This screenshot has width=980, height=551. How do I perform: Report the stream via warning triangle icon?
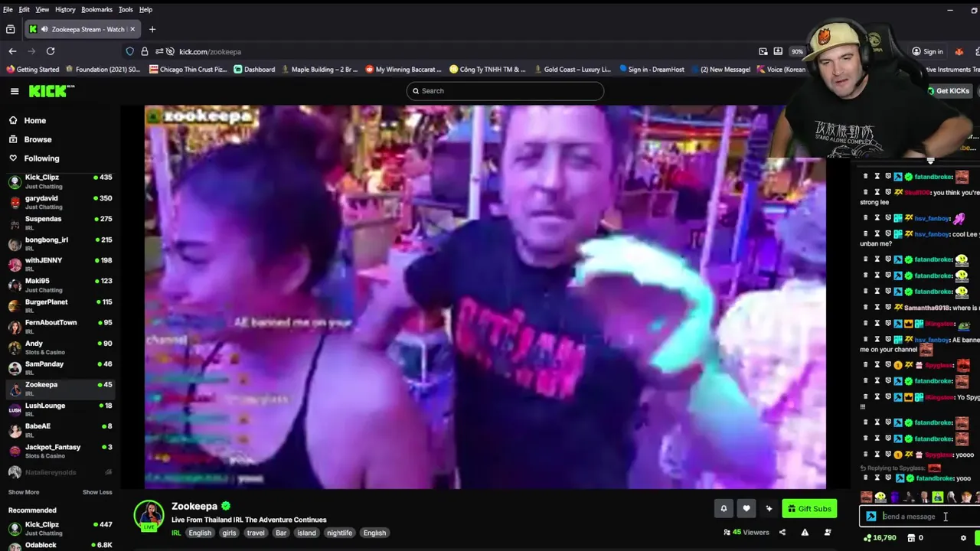805,533
